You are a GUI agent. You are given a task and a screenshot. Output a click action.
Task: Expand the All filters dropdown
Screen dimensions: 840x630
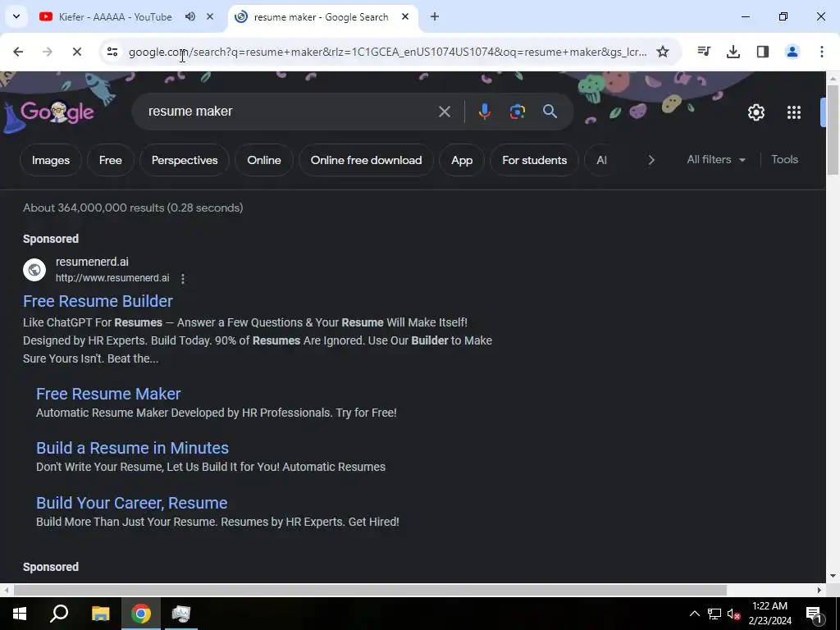click(716, 160)
